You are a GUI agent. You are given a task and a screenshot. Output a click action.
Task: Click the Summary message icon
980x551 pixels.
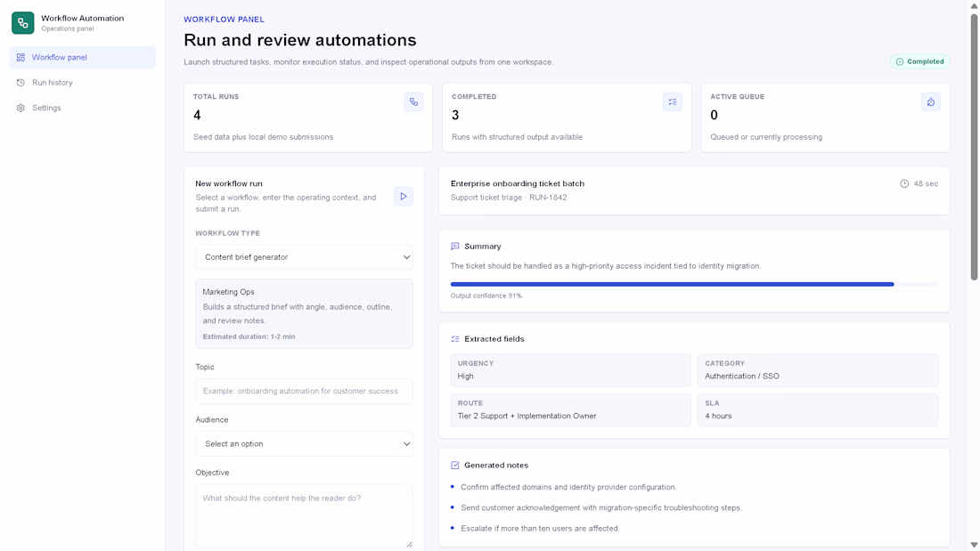tap(455, 247)
